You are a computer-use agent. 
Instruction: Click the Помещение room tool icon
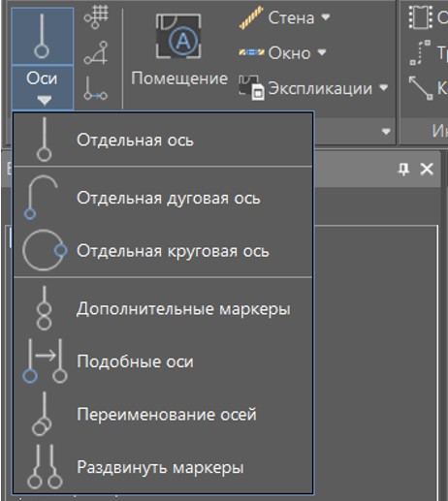click(178, 37)
